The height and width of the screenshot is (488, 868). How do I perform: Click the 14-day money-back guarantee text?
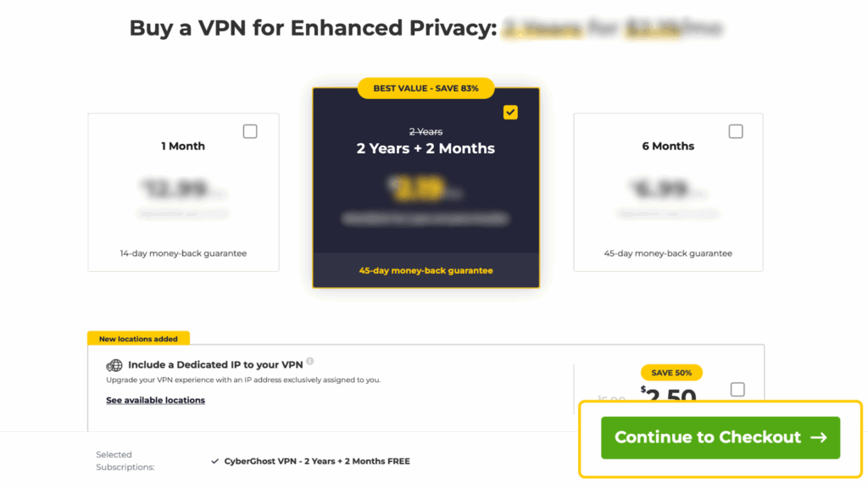(183, 252)
